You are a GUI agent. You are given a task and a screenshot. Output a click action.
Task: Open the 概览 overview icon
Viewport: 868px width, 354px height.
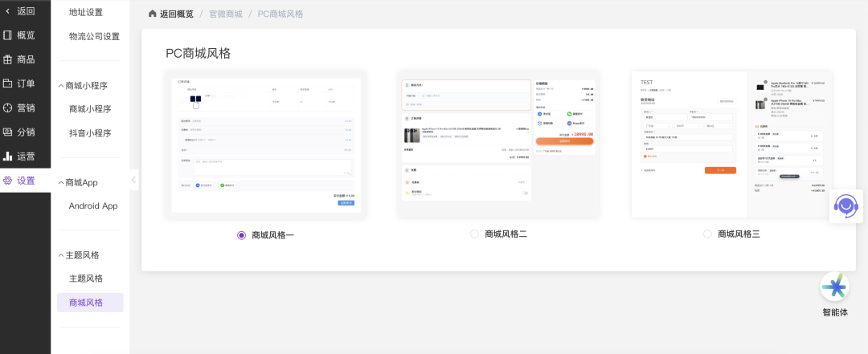click(8, 35)
